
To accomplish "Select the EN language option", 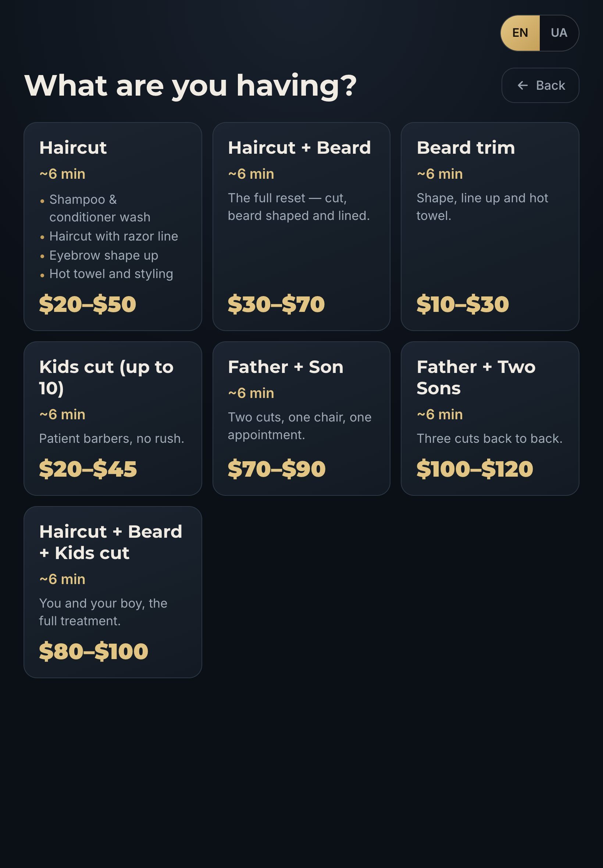I will click(520, 33).
